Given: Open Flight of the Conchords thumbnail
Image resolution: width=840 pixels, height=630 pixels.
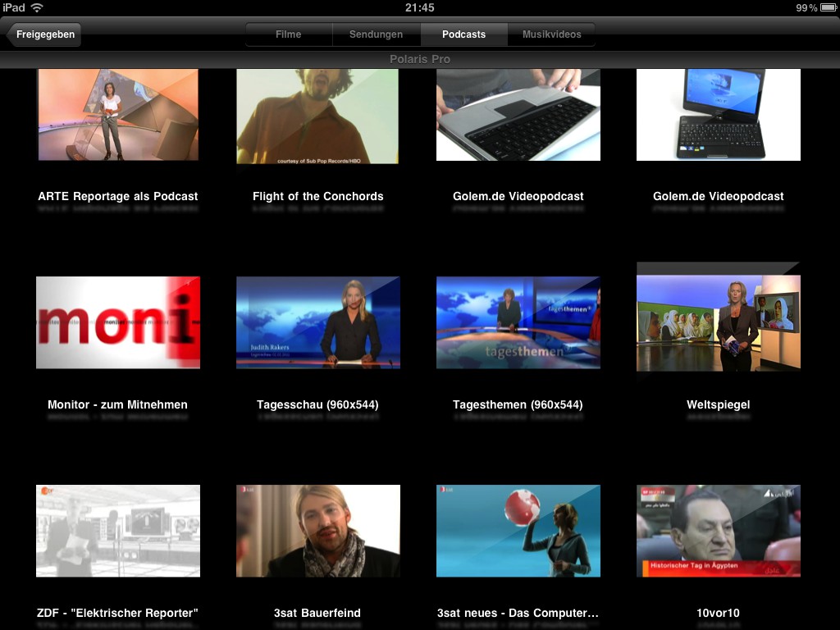Looking at the screenshot, I should tap(317, 116).
